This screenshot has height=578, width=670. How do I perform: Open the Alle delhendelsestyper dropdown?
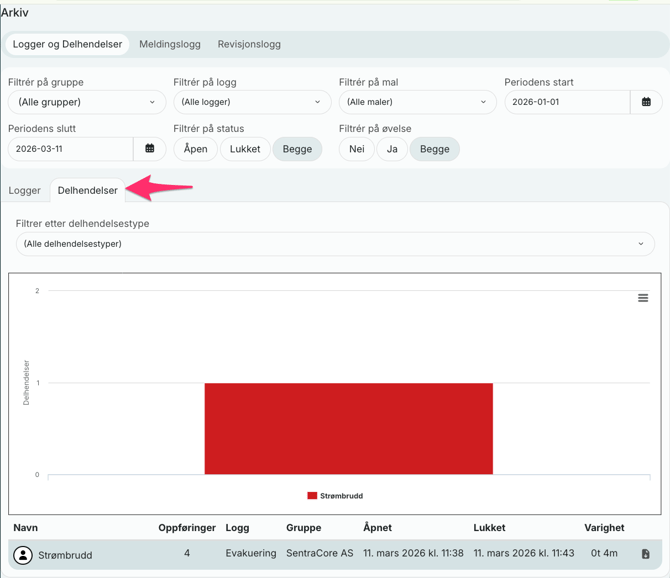pos(335,244)
